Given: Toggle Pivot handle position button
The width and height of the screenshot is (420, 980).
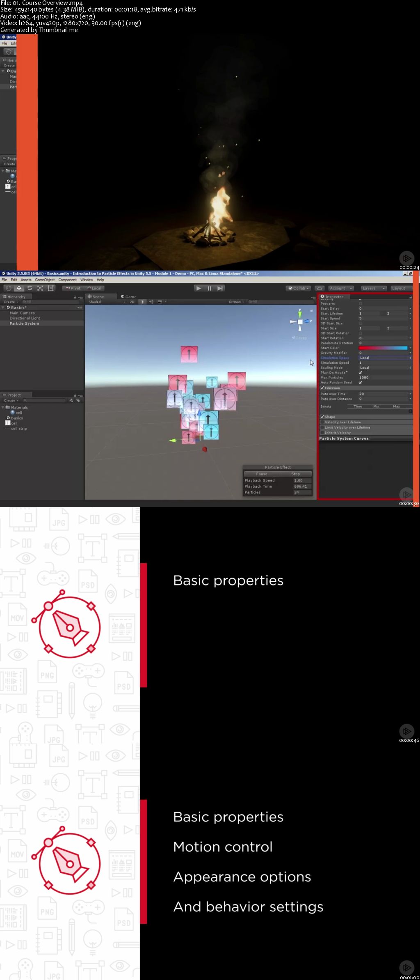Looking at the screenshot, I should pos(73,288).
